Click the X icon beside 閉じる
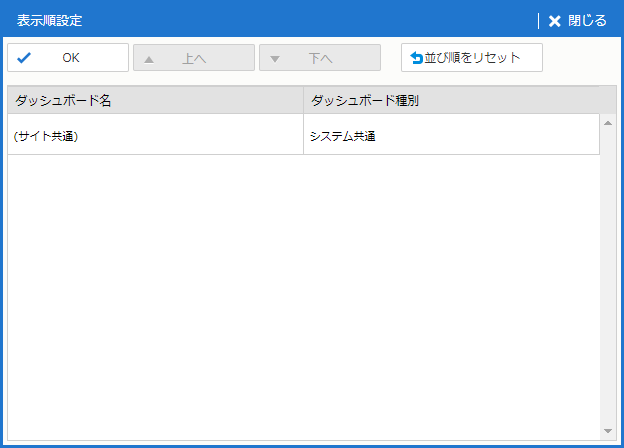The image size is (624, 448). (x=555, y=21)
